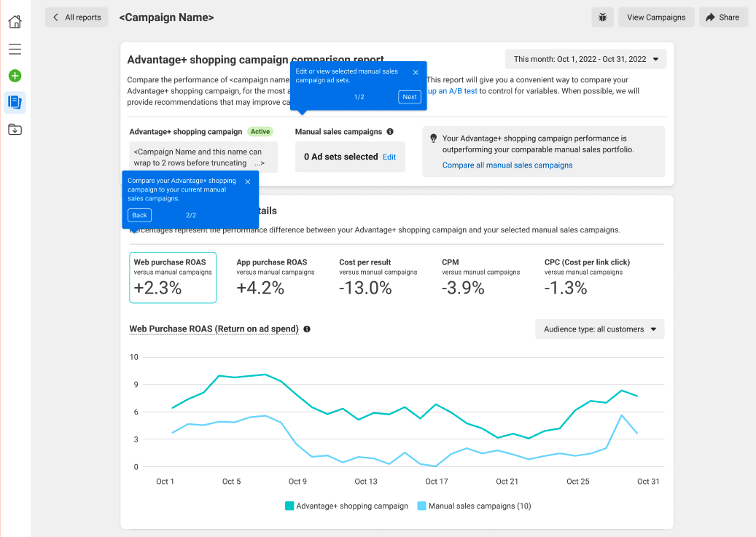Click the View Campaigns button
This screenshot has height=537, width=756.
[656, 17]
